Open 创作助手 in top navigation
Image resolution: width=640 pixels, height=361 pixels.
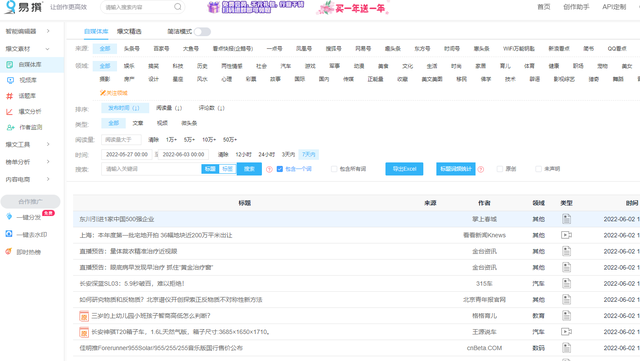[576, 7]
